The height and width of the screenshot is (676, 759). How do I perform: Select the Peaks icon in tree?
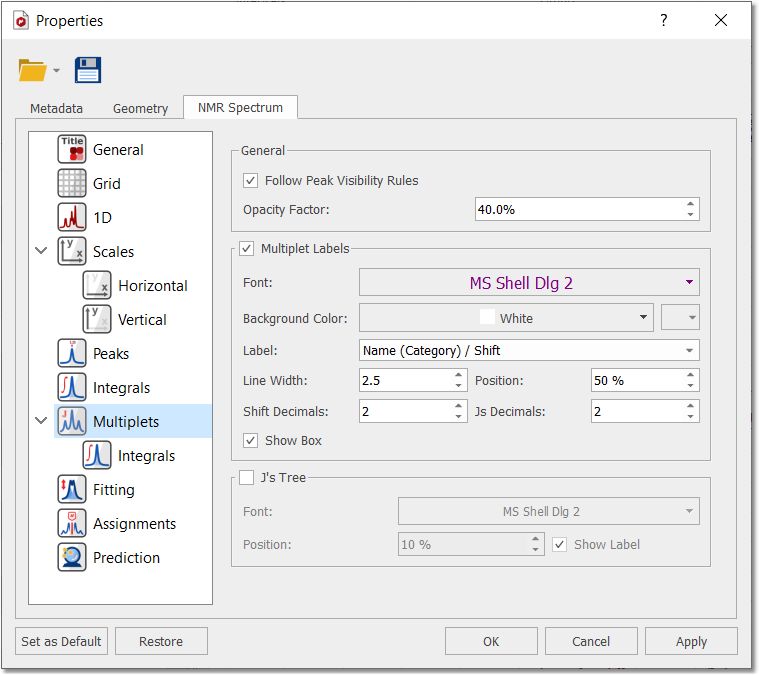click(72, 354)
